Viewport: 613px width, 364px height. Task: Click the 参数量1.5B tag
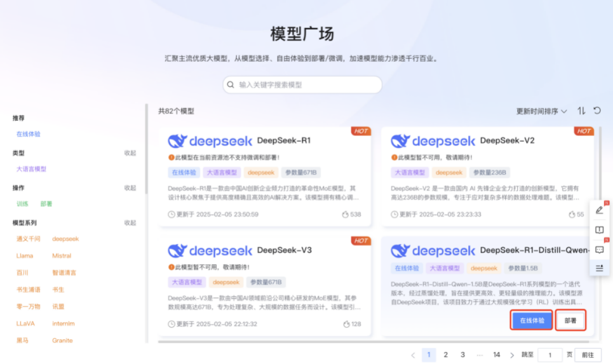pos(523,268)
